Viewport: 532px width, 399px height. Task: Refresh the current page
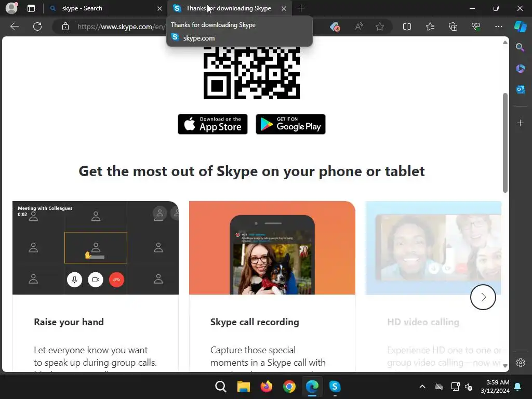[x=37, y=26]
